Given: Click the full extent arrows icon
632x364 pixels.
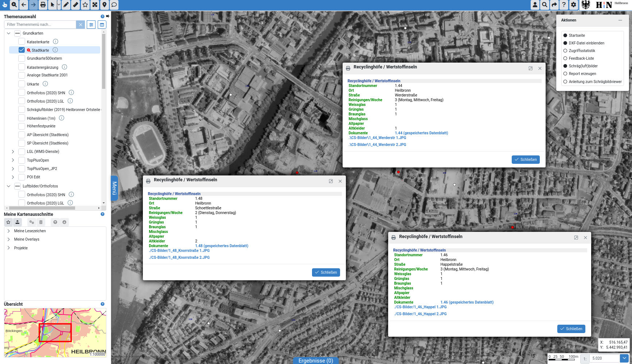Looking at the screenshot, I should (x=95, y=5).
